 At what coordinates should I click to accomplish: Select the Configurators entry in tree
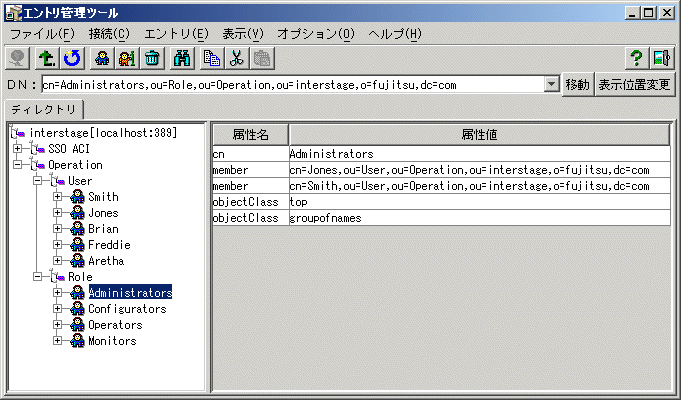pyautogui.click(x=127, y=309)
